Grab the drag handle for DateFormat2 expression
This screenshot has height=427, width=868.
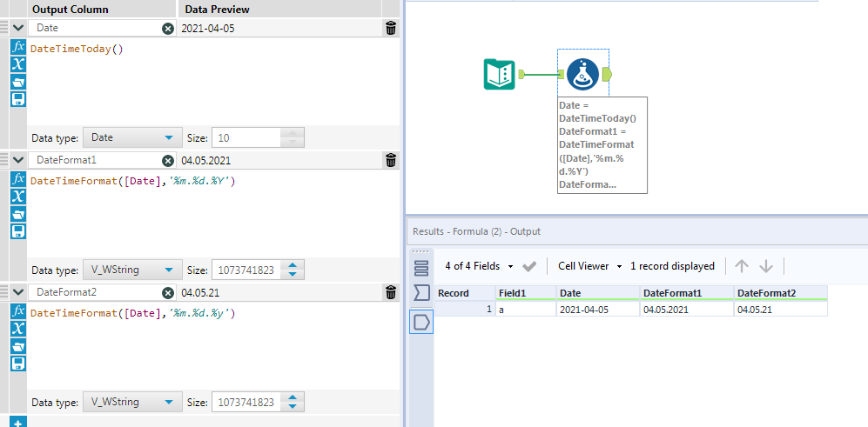click(x=3, y=292)
